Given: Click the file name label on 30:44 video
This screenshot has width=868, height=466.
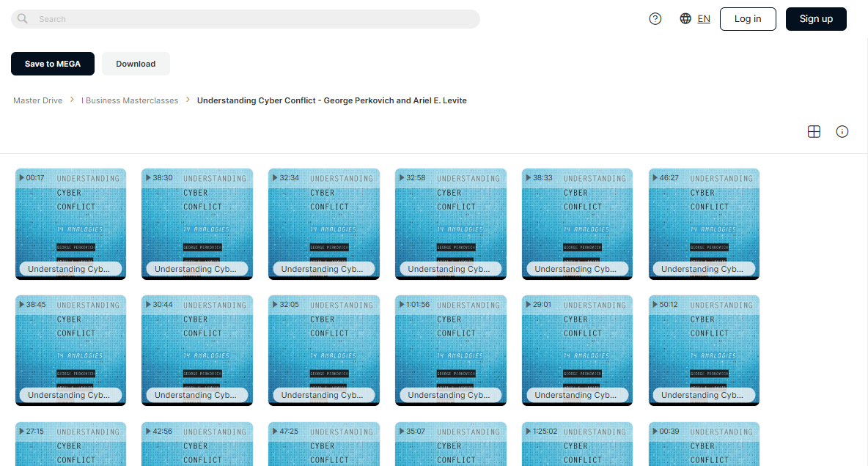Looking at the screenshot, I should coord(196,395).
